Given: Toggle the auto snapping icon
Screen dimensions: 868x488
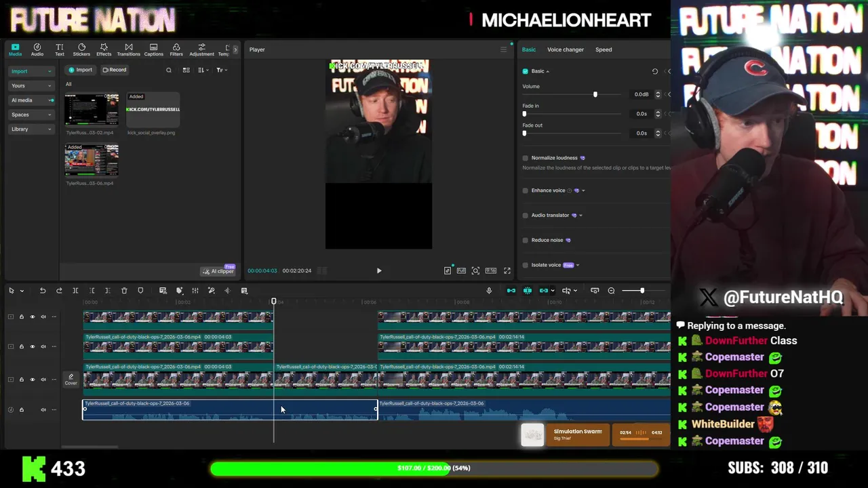Looking at the screenshot, I should click(528, 291).
